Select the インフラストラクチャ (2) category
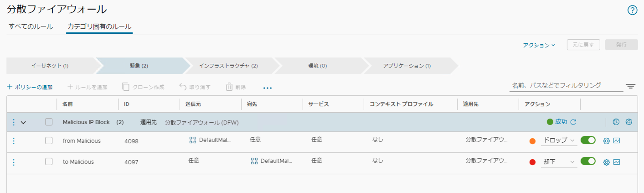Screen dimensions: 644x193 (228, 66)
